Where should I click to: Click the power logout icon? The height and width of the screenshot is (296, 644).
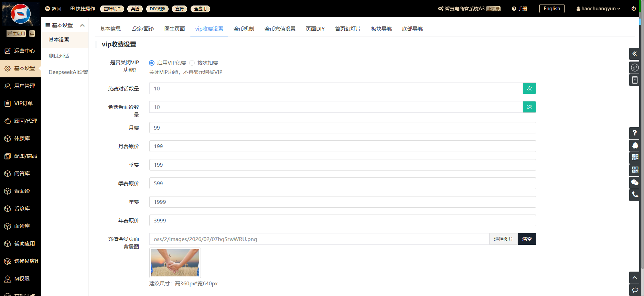[634, 9]
